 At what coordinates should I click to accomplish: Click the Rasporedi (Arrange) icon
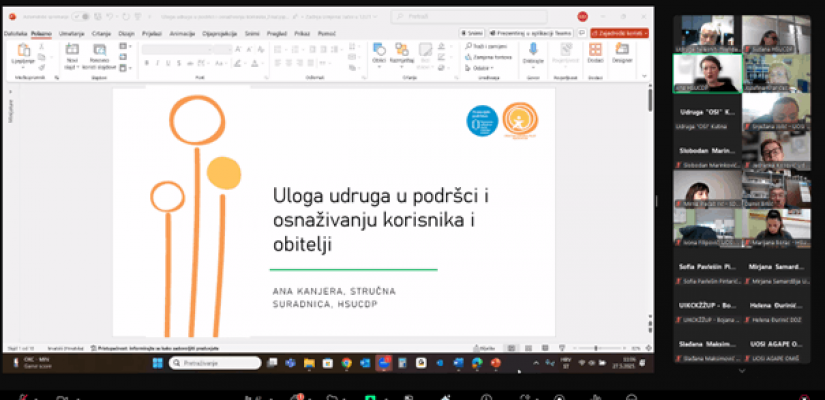(x=403, y=52)
